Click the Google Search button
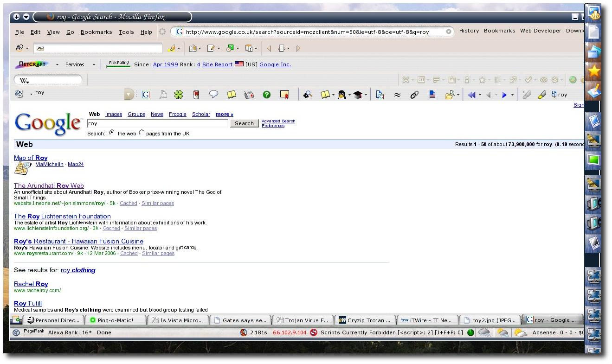 pyautogui.click(x=244, y=123)
